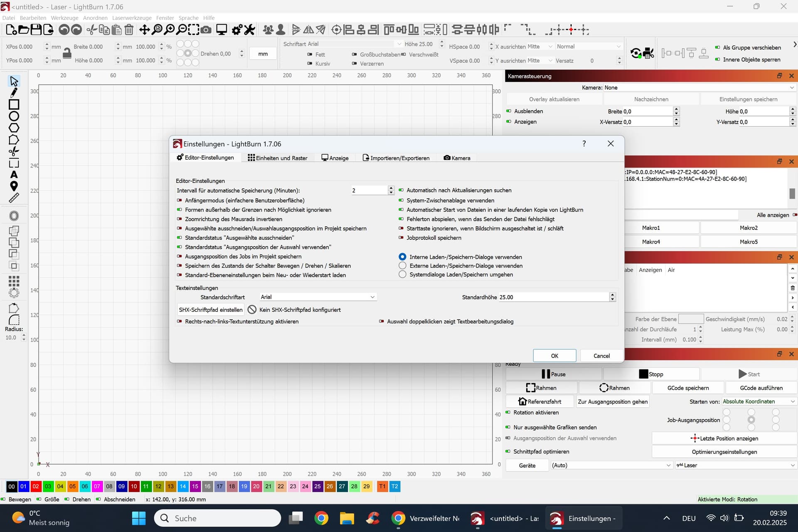
Task: Switch to the Anzeige settings tab
Action: 335,158
